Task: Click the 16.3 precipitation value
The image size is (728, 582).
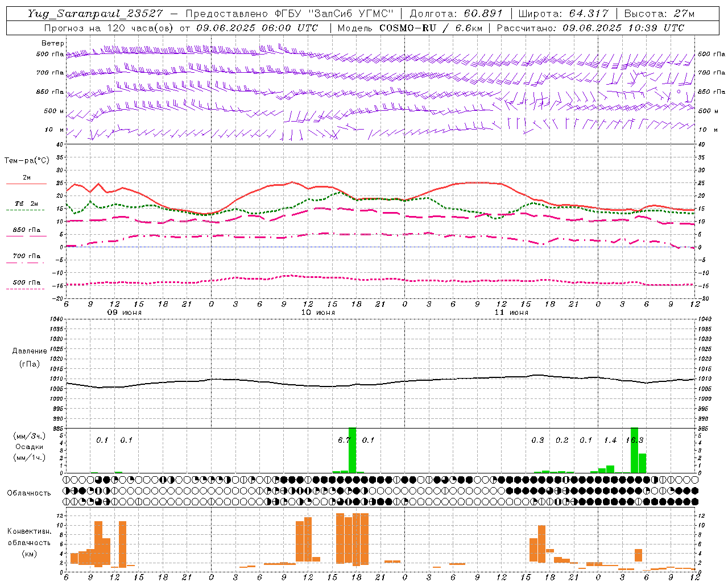Action: click(634, 440)
